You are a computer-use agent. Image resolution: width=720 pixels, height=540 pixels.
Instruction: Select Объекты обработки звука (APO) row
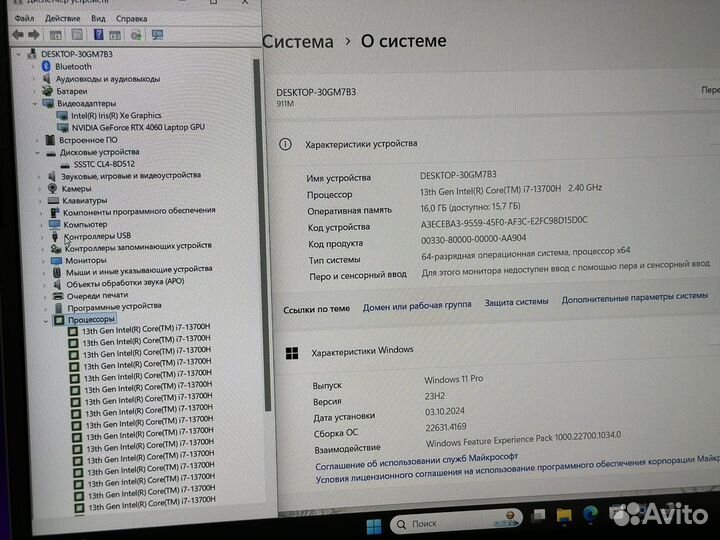pos(125,282)
